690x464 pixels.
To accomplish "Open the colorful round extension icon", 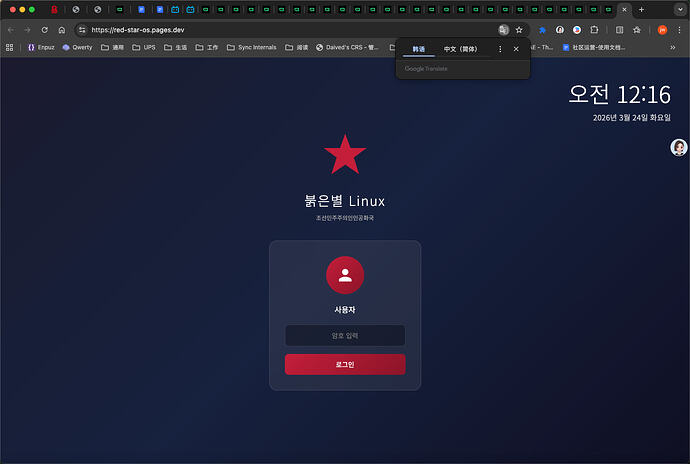I will tap(577, 30).
